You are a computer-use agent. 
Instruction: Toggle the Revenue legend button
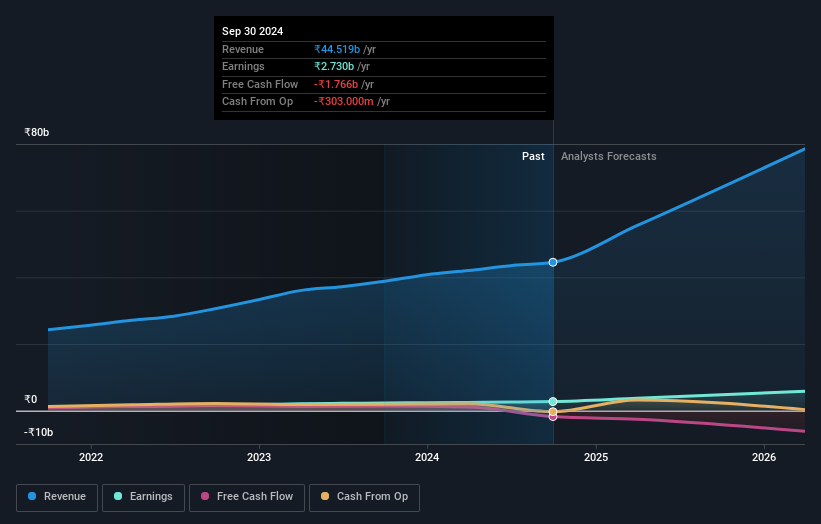(57, 497)
